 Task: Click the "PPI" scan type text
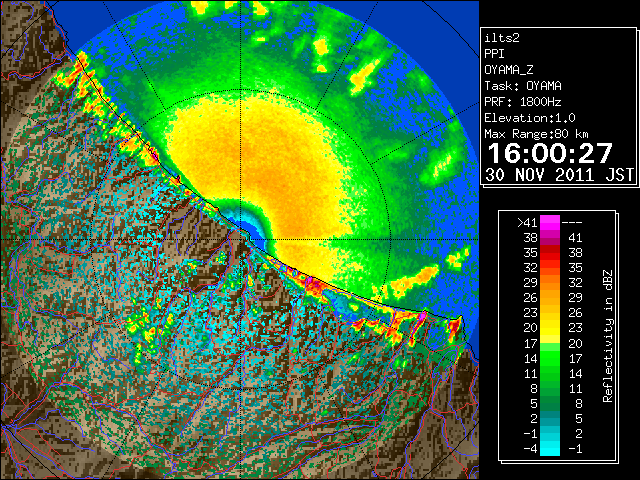tap(494, 54)
